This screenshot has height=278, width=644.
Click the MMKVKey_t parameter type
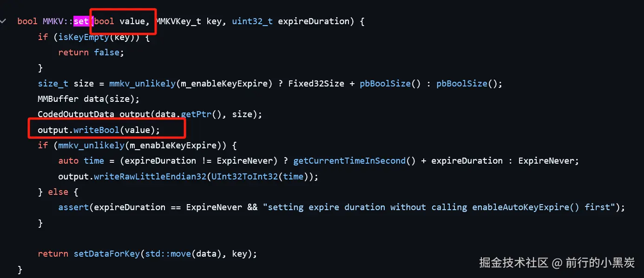178,21
